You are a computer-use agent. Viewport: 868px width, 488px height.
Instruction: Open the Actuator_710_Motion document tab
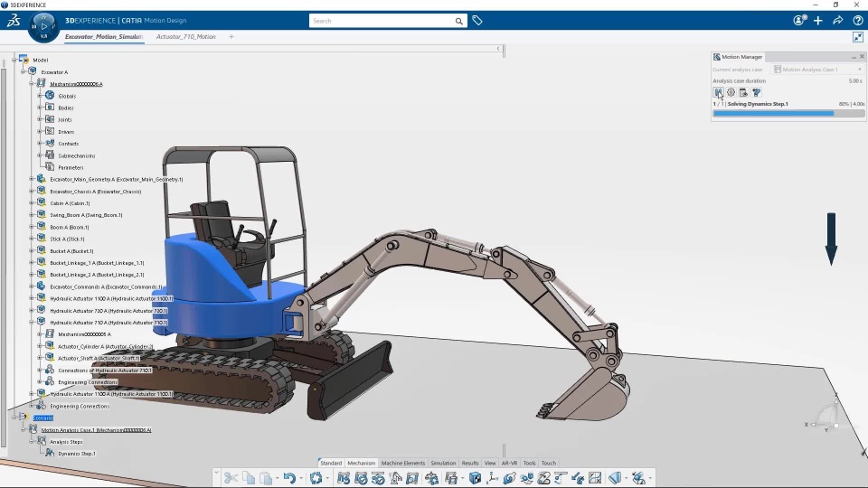(x=186, y=36)
